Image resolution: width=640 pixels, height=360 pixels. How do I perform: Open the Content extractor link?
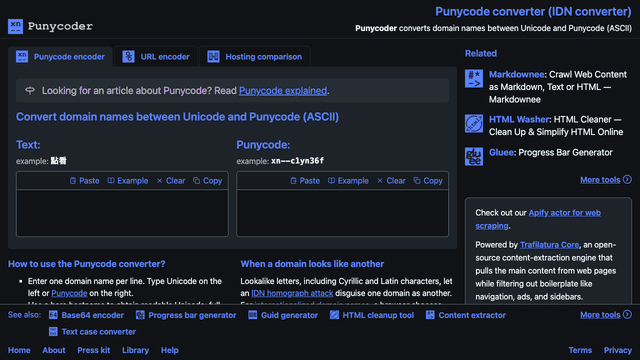pos(472,315)
